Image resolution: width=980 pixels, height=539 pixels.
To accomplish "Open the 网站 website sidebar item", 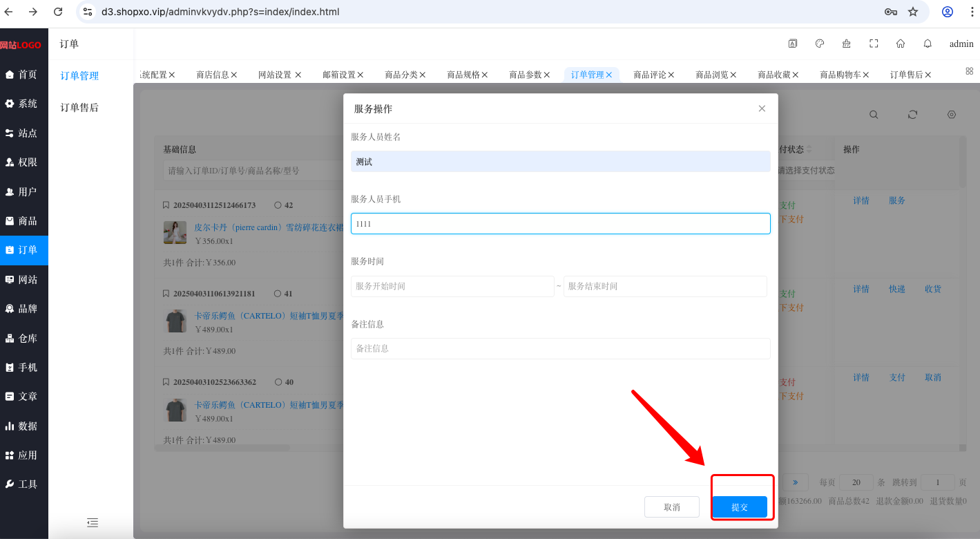I will pos(23,280).
